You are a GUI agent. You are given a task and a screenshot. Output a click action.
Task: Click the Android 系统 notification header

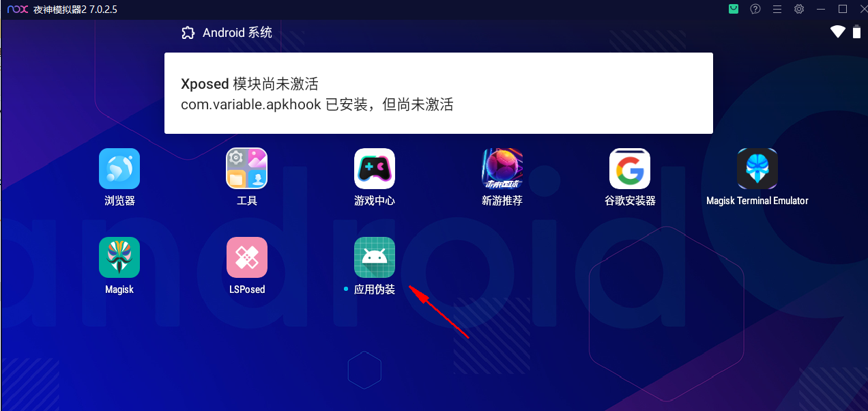pos(227,33)
